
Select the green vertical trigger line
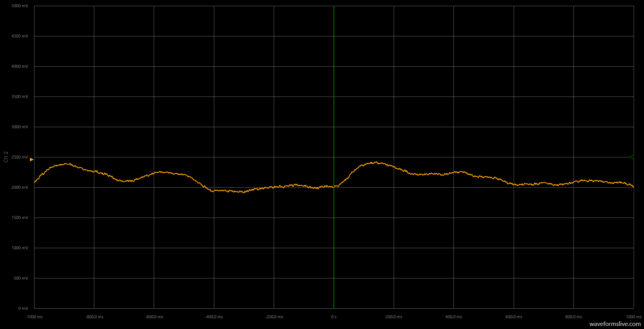pos(333,115)
